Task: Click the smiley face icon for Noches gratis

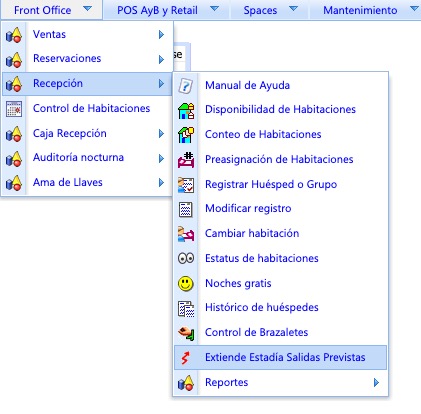Action: 186,284
